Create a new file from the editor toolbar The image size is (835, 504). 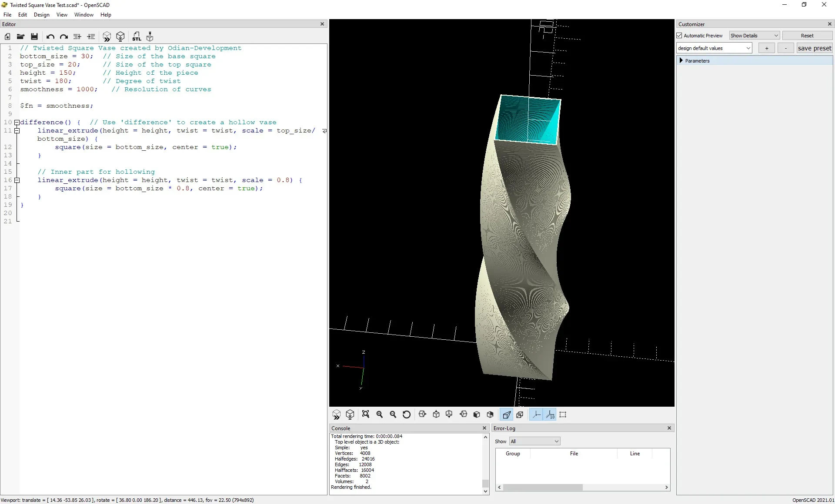7,36
